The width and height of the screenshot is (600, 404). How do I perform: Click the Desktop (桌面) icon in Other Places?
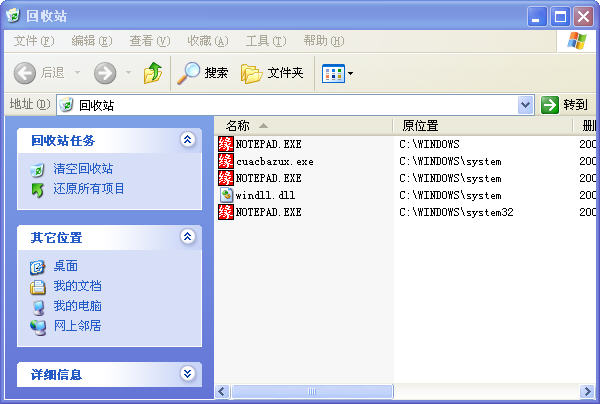pyautogui.click(x=38, y=267)
